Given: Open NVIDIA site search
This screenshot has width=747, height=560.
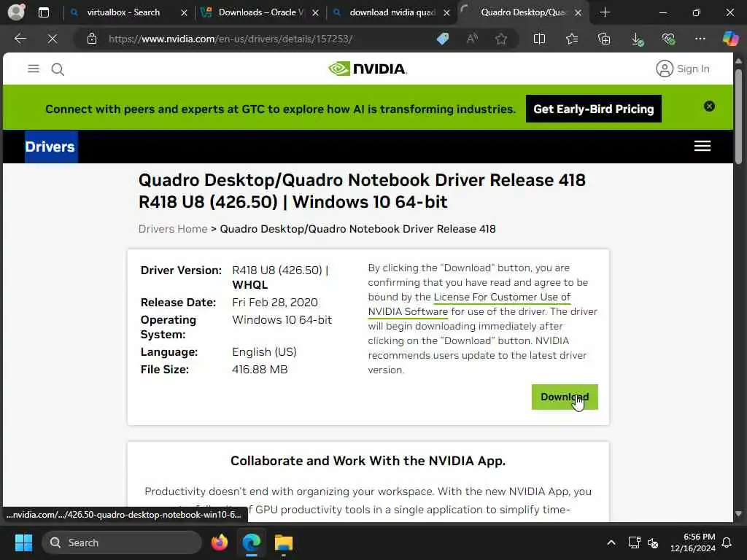Looking at the screenshot, I should point(58,69).
